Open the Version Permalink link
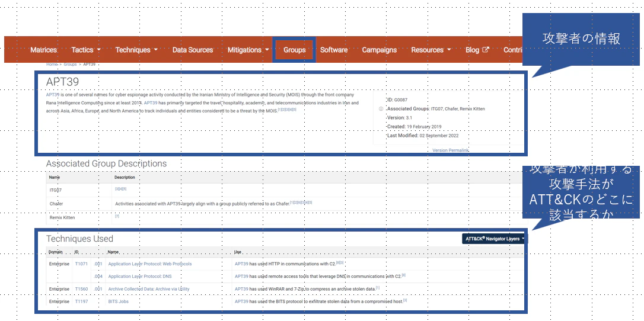This screenshot has height=321, width=644. pyautogui.click(x=451, y=150)
